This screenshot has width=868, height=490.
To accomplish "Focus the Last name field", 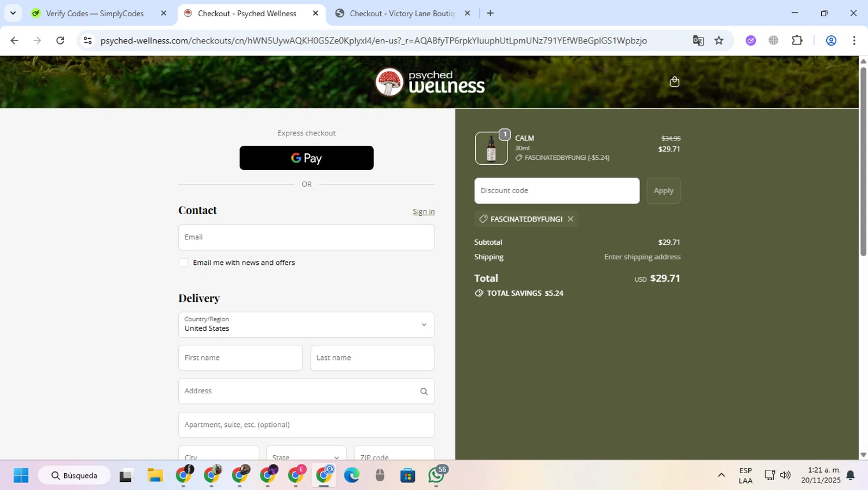I will pyautogui.click(x=373, y=358).
